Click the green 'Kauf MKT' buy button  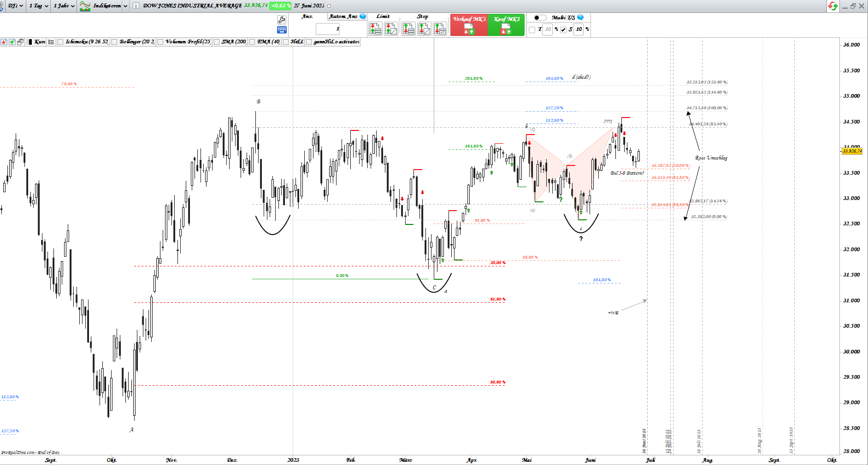(x=506, y=25)
